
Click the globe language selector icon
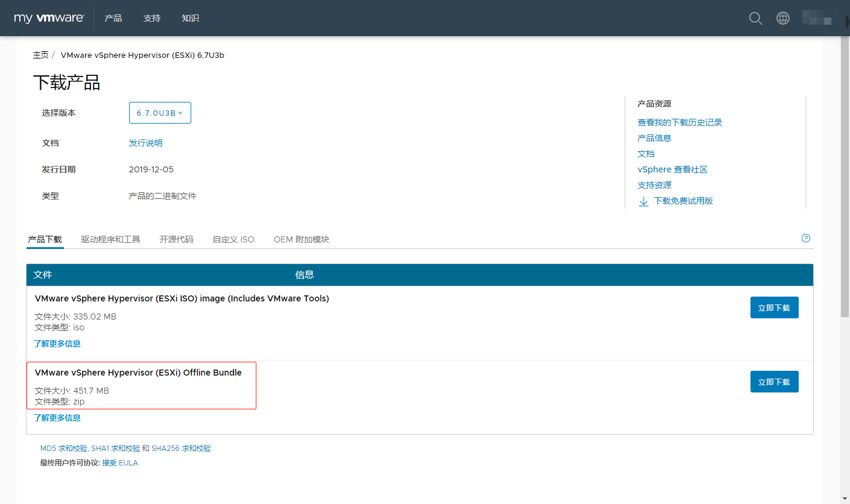[x=783, y=18]
